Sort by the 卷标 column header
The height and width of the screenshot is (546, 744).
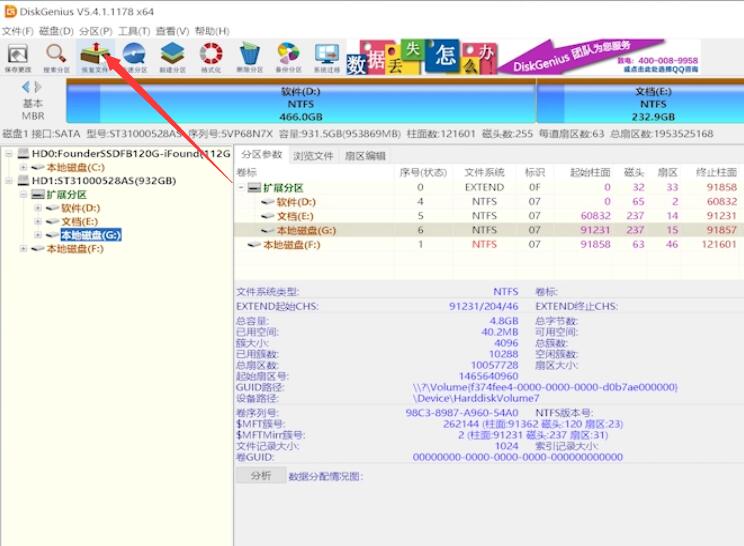coord(246,172)
